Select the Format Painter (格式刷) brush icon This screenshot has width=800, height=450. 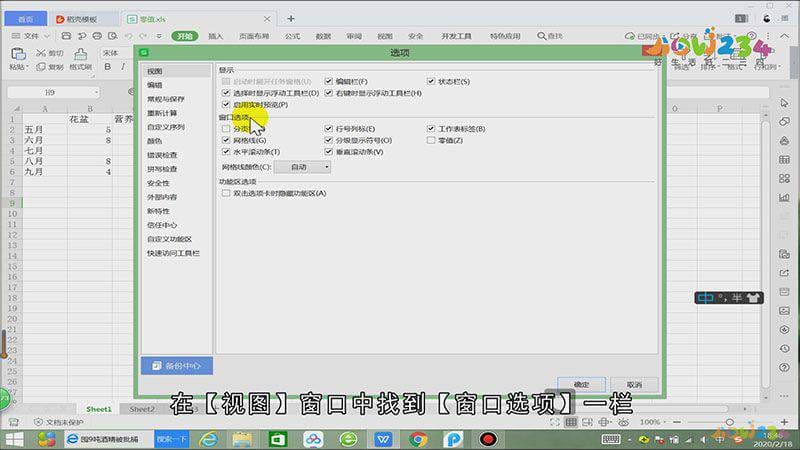(80, 54)
